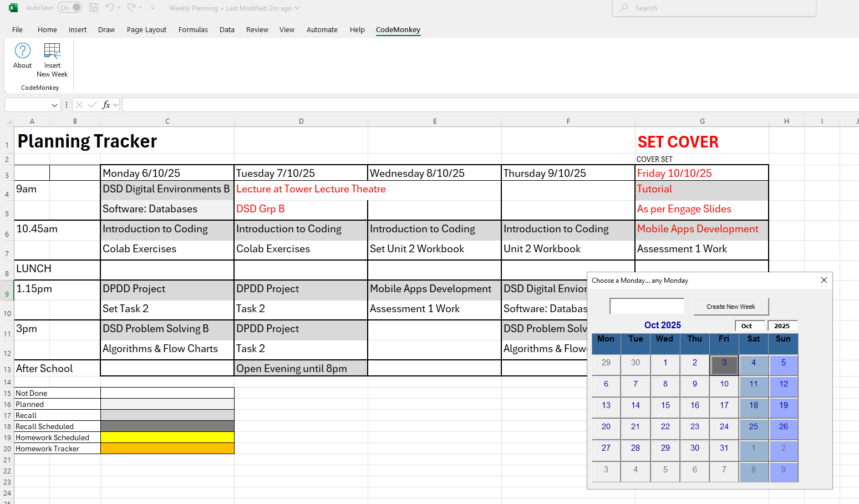The image size is (859, 504).
Task: Toggle the AutoSave switch
Action: click(70, 8)
